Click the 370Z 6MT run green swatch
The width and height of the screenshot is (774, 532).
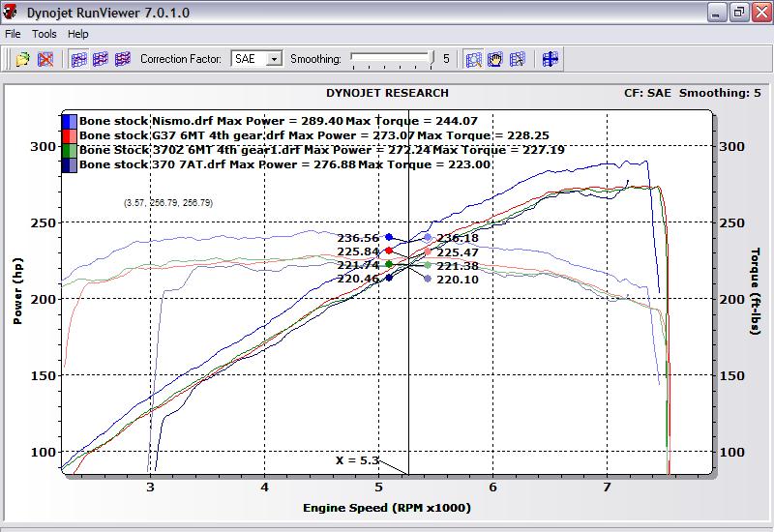(x=69, y=150)
